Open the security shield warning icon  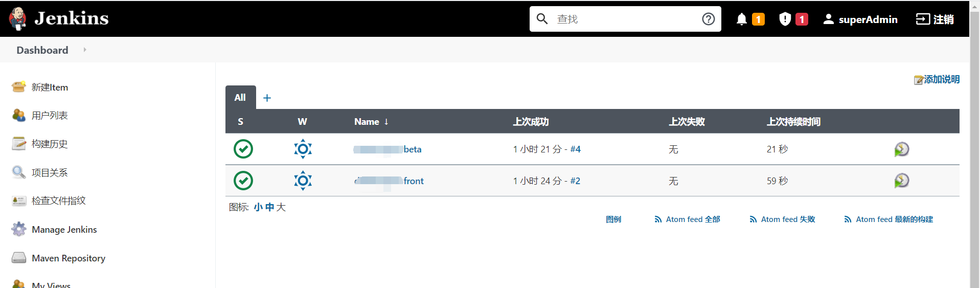point(785,19)
